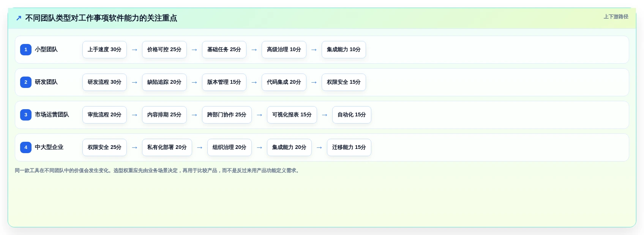Click the 中大型企业 row label

click(49, 147)
